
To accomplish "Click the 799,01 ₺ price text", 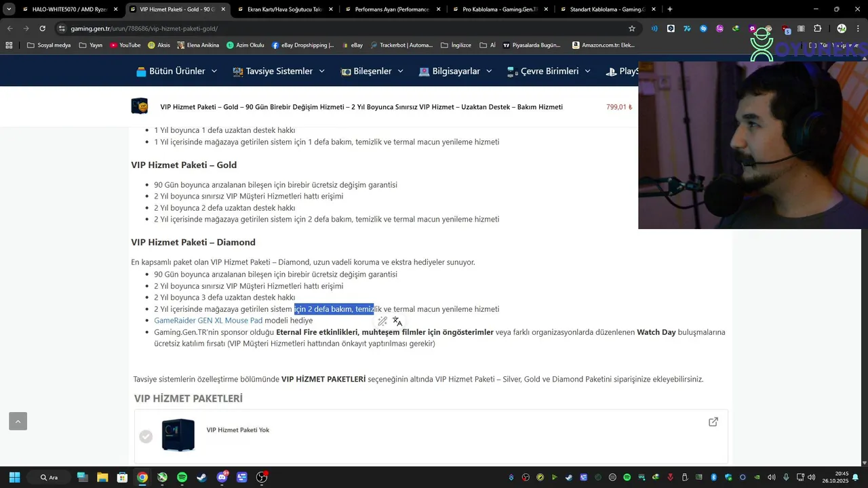I will point(618,107).
